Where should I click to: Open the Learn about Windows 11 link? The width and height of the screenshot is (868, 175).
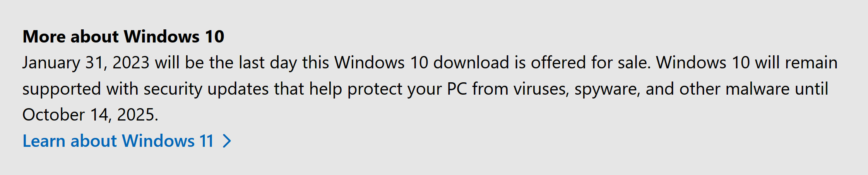point(118,141)
